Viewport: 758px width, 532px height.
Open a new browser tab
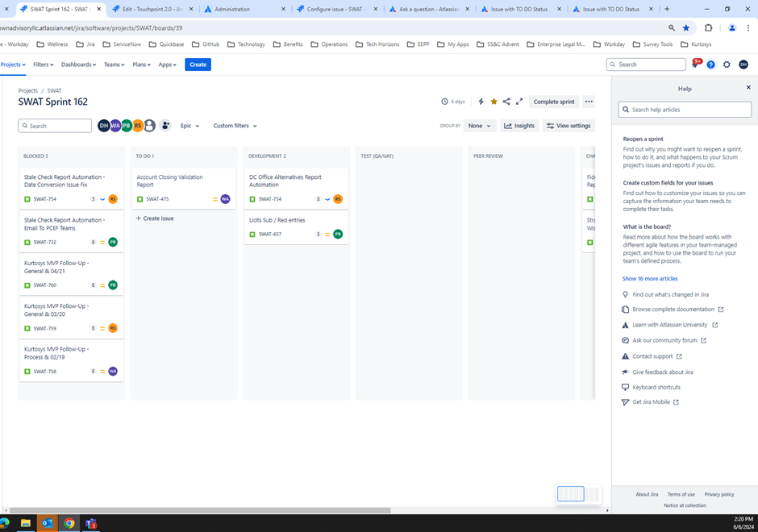pyautogui.click(x=667, y=9)
